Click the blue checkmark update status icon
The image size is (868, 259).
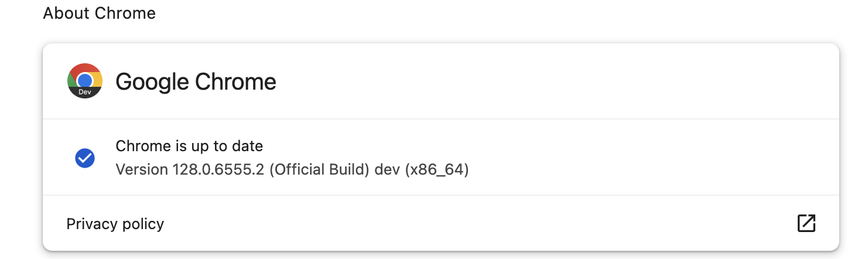pyautogui.click(x=85, y=158)
